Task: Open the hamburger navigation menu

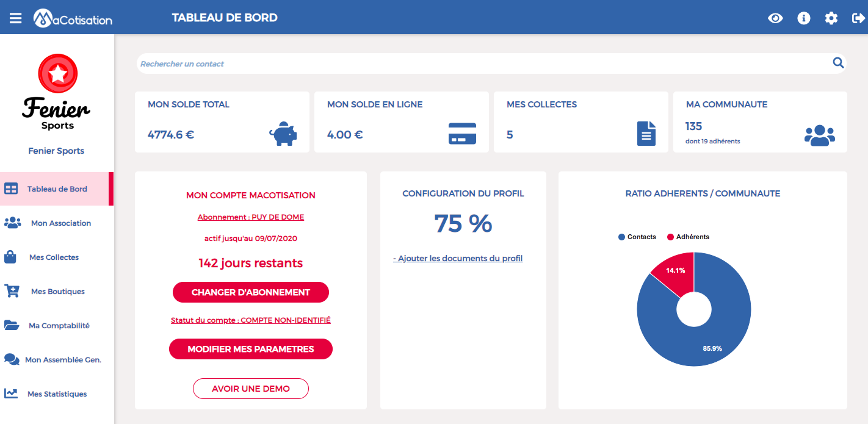Action: [15, 18]
